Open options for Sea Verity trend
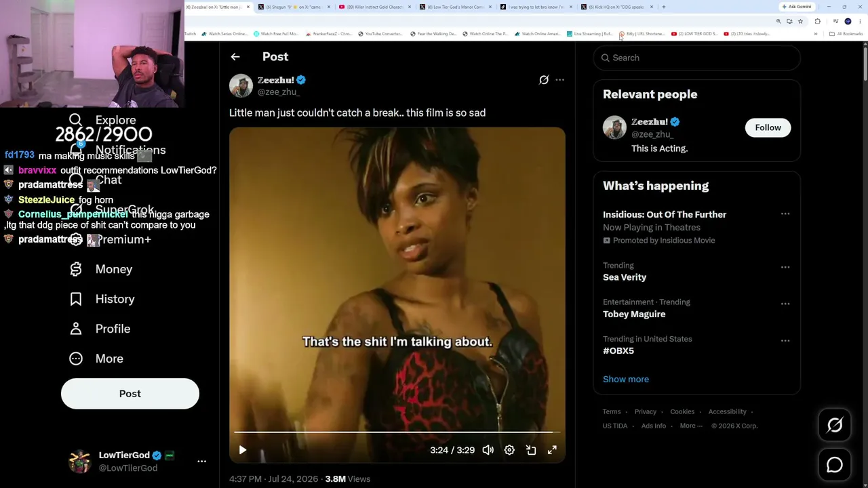 [785, 267]
